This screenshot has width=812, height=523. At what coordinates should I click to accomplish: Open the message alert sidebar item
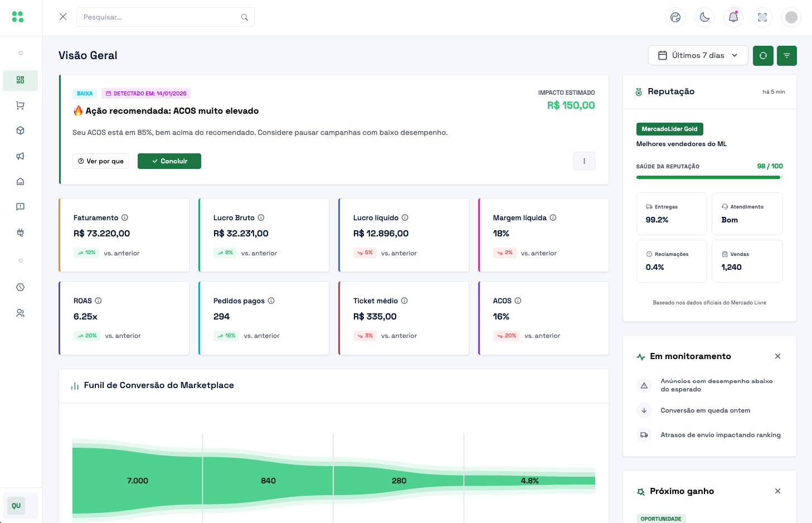(x=20, y=207)
